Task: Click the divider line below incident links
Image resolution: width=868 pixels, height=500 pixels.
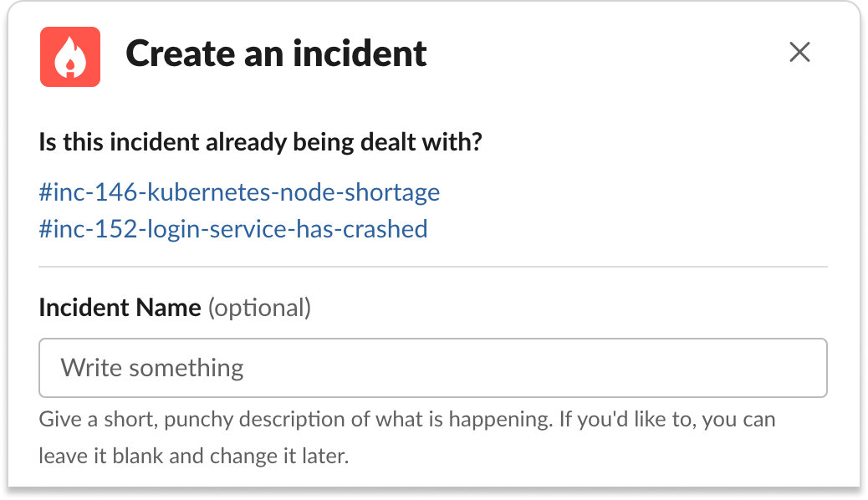Action: coord(433,267)
